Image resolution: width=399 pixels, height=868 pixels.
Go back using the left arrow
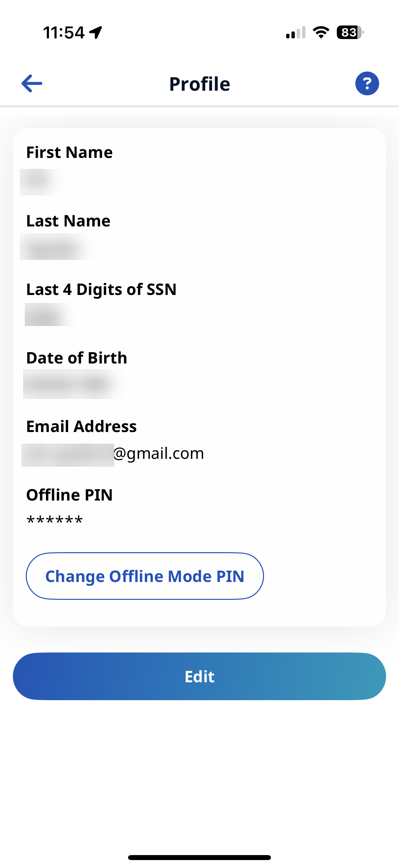[x=32, y=83]
